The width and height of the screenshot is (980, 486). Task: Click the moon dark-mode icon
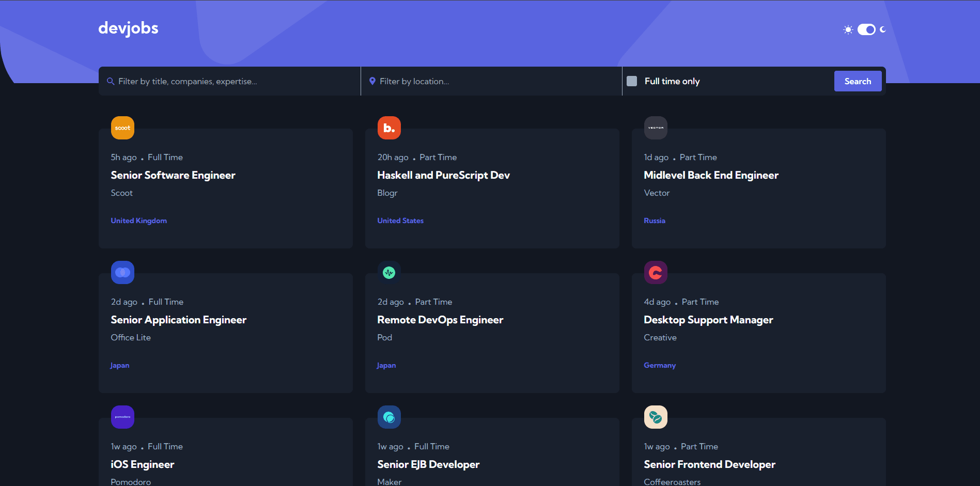(883, 29)
